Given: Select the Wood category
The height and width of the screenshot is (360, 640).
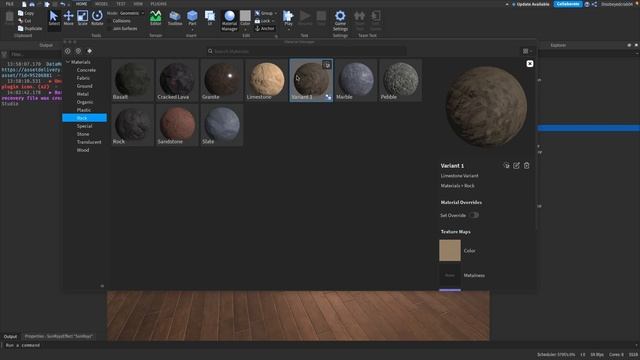Looking at the screenshot, I should pos(83,150).
